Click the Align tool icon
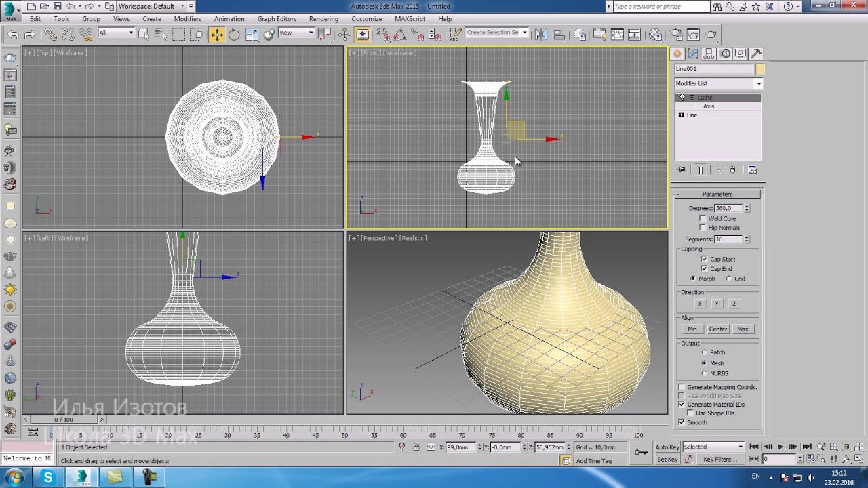The image size is (868, 488). point(559,34)
